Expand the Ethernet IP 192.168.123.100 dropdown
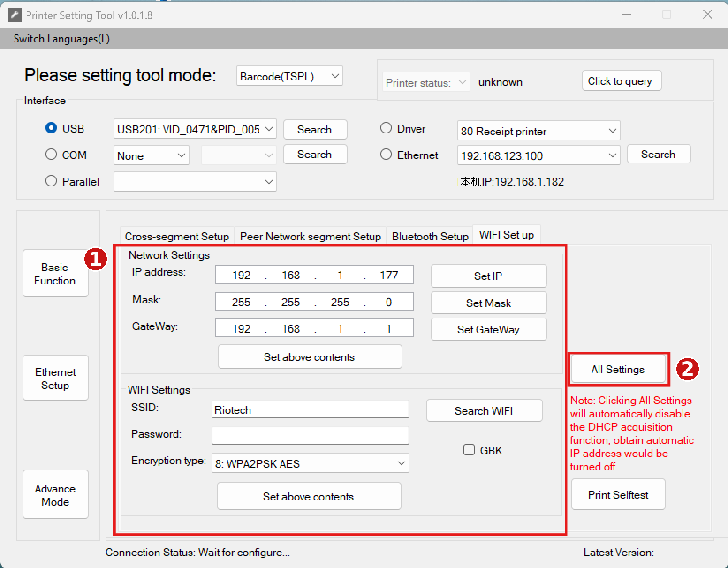Screen dimensions: 728x568 coord(539,155)
